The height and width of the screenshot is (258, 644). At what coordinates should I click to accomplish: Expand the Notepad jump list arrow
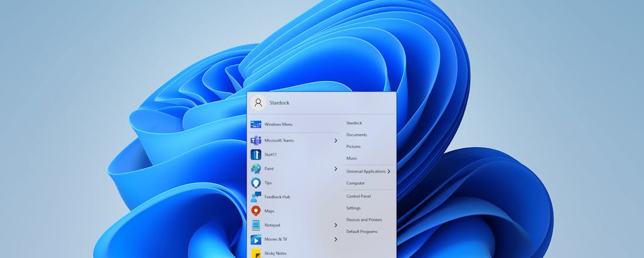[335, 225]
